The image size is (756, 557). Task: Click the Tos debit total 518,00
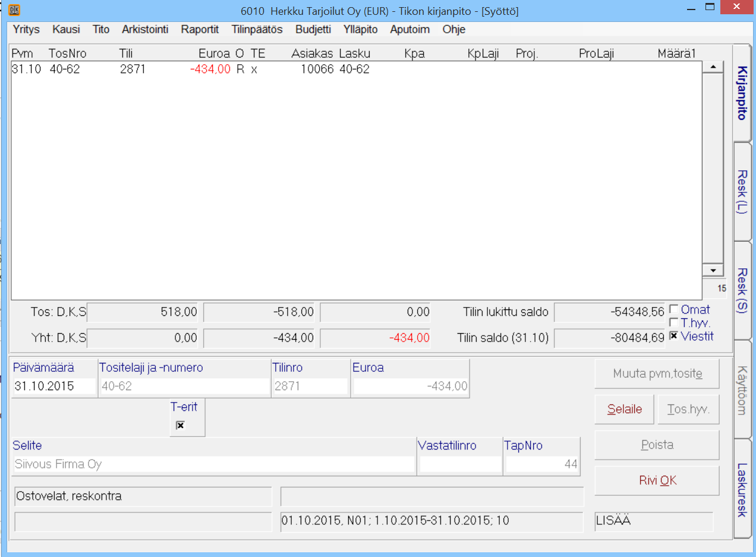point(143,312)
